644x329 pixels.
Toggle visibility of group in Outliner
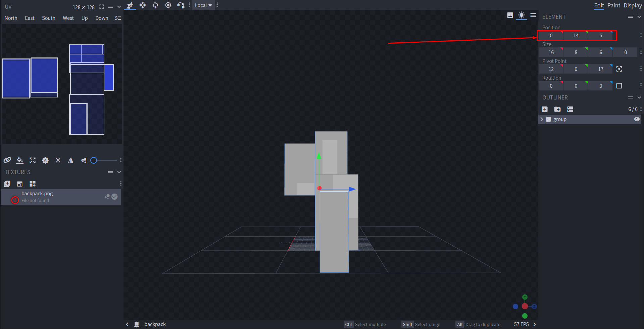click(x=637, y=119)
